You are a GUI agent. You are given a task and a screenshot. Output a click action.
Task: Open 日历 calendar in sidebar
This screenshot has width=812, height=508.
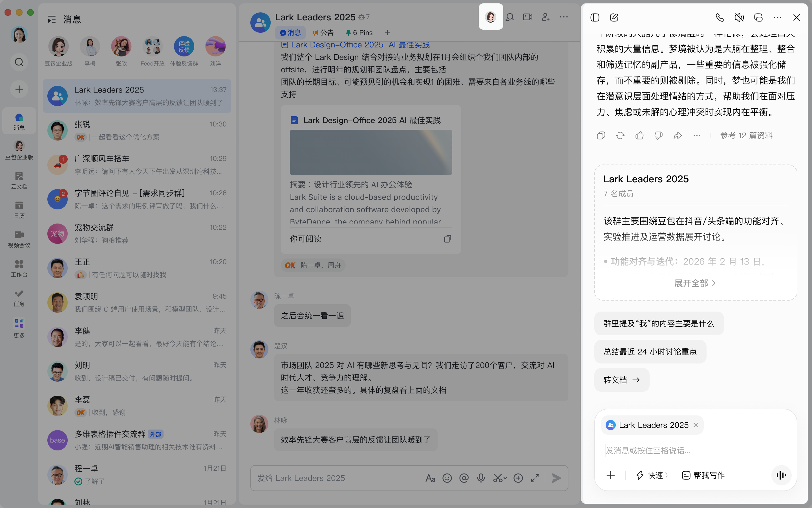coord(19,210)
